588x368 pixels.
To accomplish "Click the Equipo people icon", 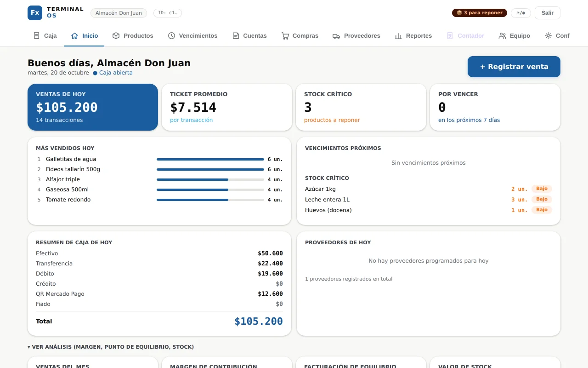I will (502, 35).
